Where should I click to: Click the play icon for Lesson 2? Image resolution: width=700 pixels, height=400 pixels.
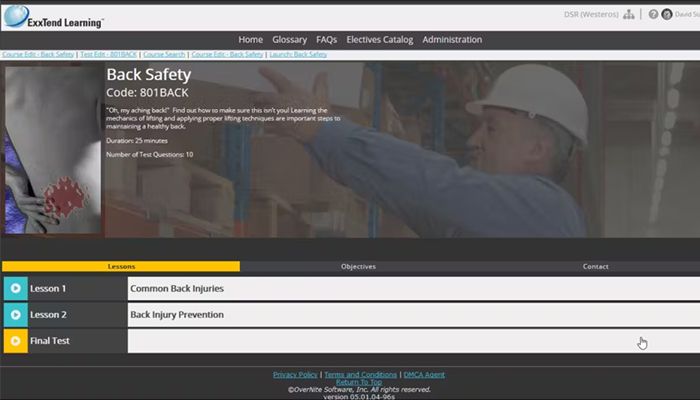click(x=15, y=314)
